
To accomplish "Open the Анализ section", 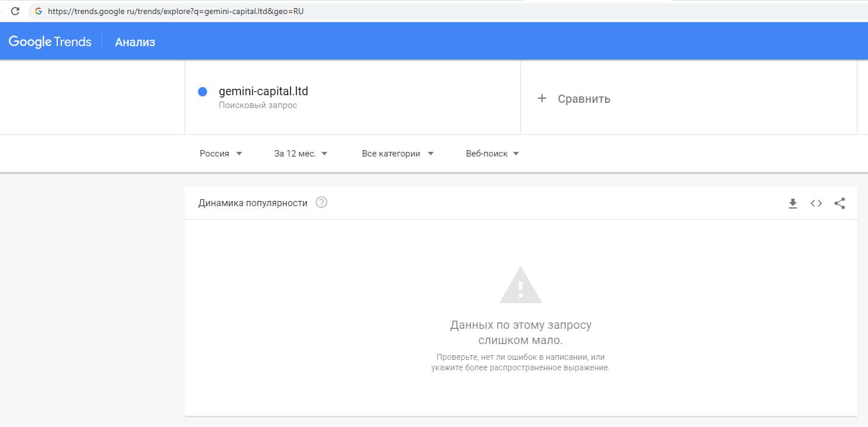I will coord(135,42).
